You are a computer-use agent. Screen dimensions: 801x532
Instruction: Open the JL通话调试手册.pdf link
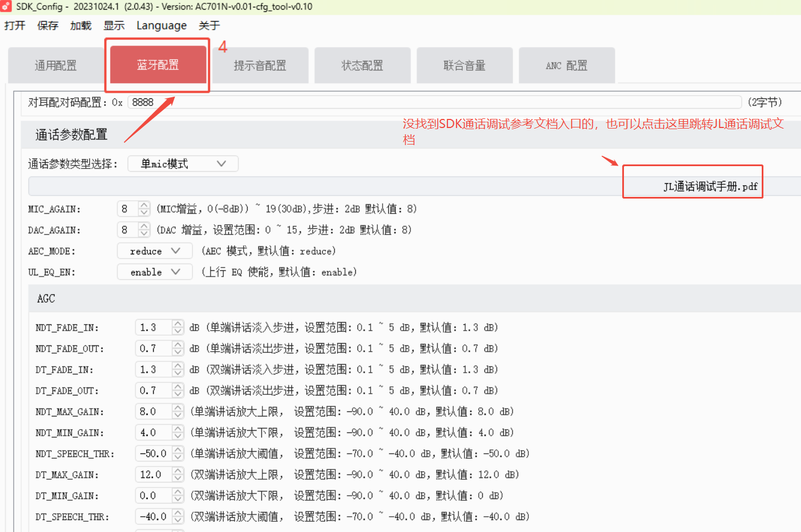[710, 187]
